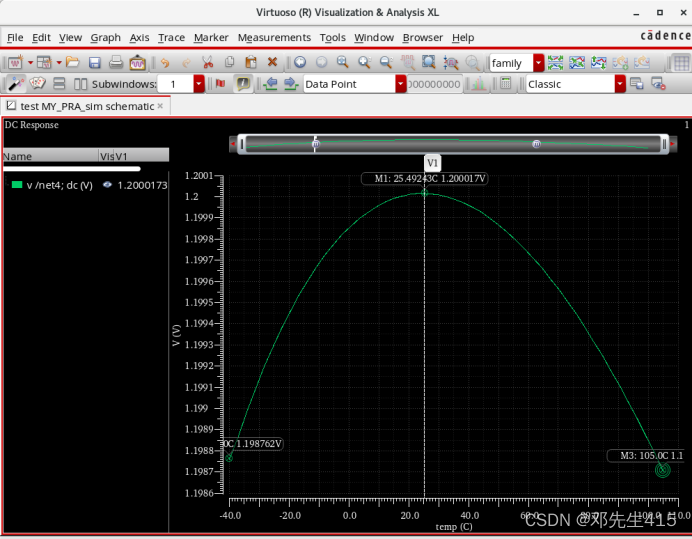Toggle visibility eye of v /net4 trace
The width and height of the screenshot is (692, 539).
(x=107, y=185)
